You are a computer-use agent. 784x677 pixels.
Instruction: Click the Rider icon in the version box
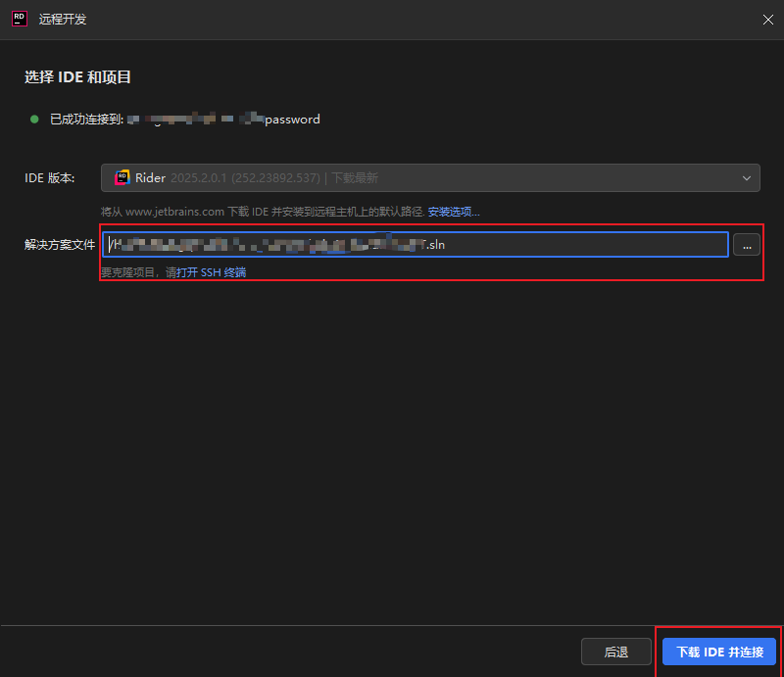122,178
